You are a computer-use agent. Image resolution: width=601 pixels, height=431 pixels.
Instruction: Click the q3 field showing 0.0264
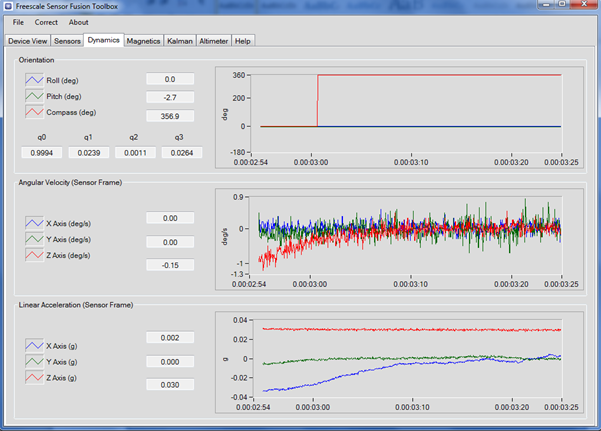pos(182,153)
